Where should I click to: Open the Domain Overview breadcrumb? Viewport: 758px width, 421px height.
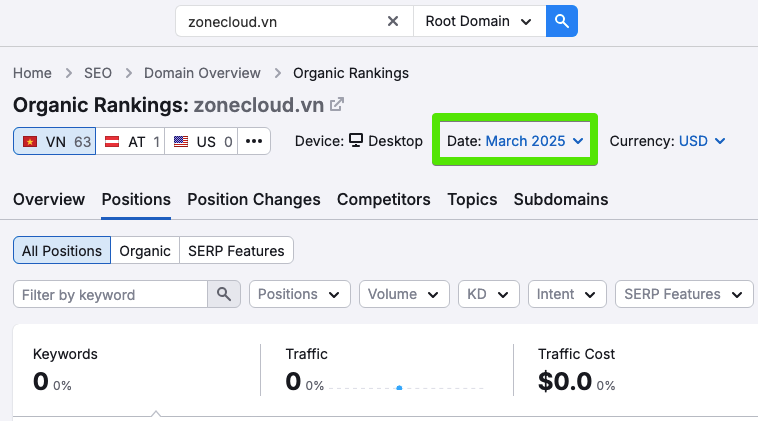[202, 73]
